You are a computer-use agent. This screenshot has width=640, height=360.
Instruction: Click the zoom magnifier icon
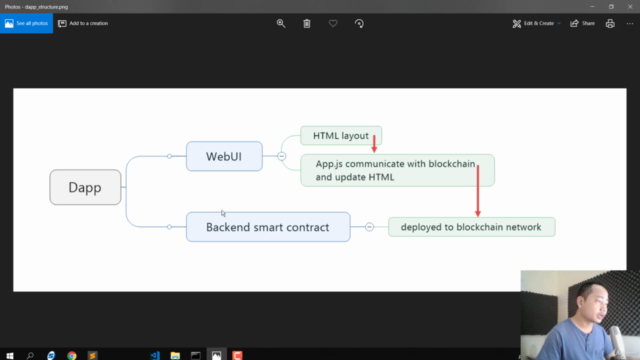(x=281, y=23)
